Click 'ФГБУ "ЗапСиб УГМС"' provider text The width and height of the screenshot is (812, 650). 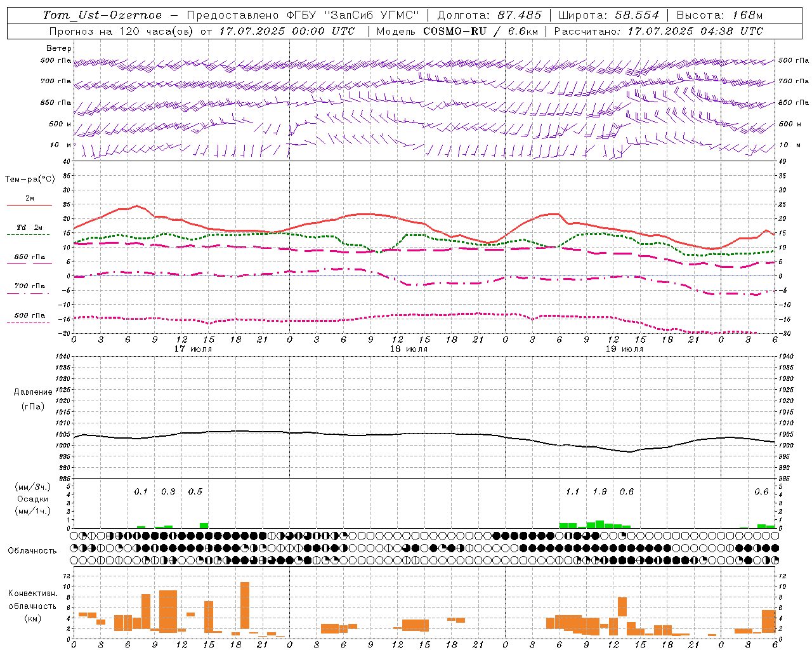pos(353,15)
